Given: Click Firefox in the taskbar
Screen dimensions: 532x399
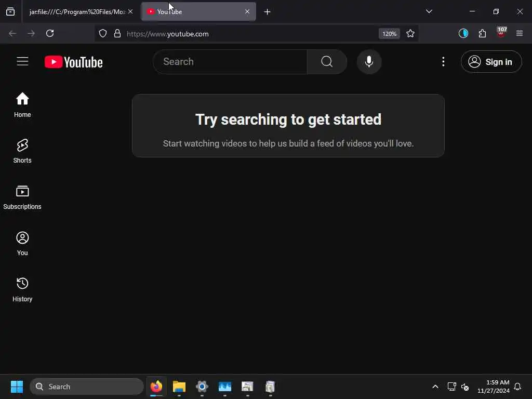Looking at the screenshot, I should pos(156,387).
